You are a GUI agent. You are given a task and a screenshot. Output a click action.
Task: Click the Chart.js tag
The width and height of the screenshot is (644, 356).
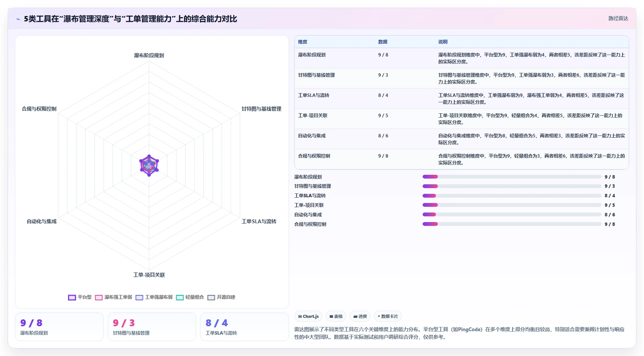308,316
